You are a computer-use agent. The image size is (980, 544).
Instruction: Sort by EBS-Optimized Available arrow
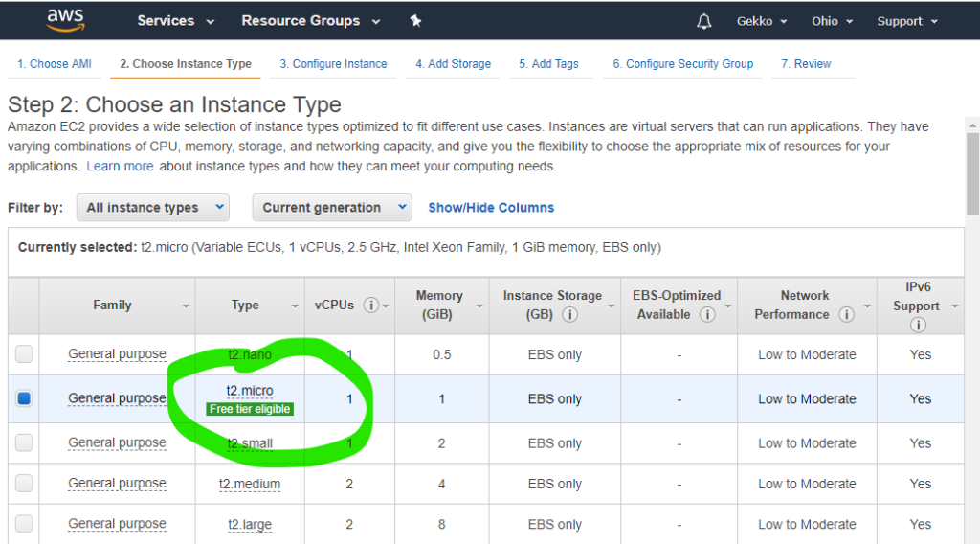tap(728, 306)
